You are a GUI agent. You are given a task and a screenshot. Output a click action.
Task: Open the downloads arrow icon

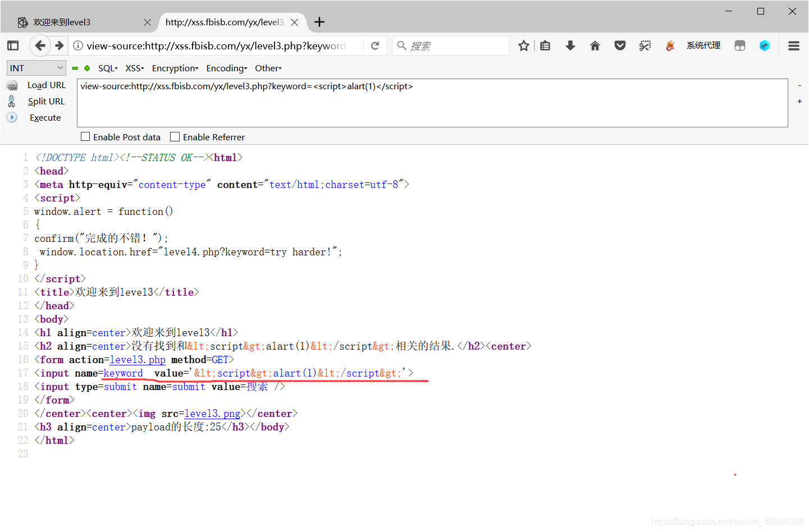click(x=570, y=45)
